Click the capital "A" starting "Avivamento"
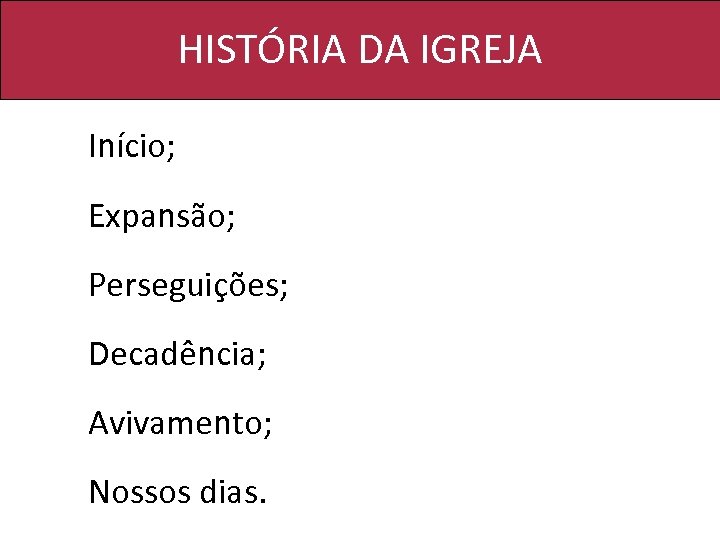The width and height of the screenshot is (720, 540). [99, 423]
